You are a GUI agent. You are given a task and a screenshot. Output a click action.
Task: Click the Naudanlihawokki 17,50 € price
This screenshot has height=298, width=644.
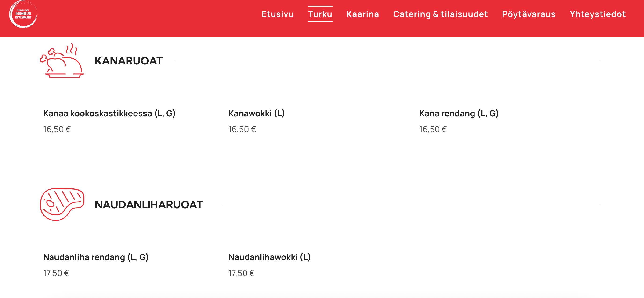241,273
